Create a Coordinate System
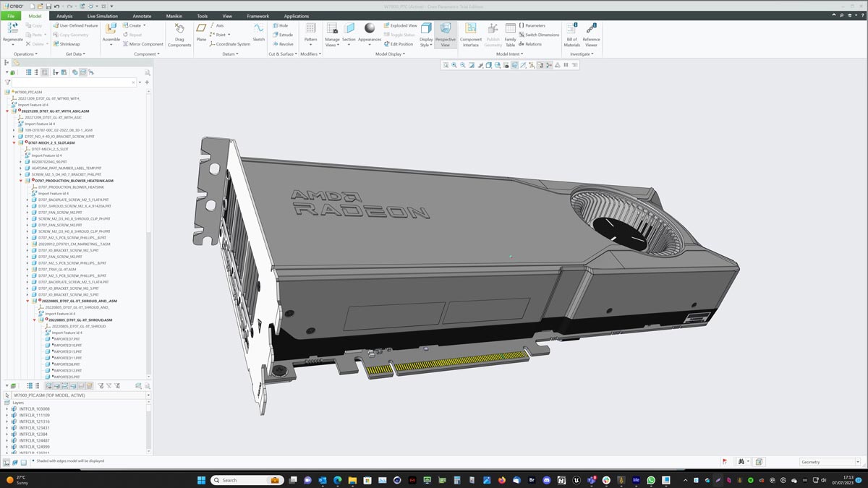 pyautogui.click(x=229, y=44)
